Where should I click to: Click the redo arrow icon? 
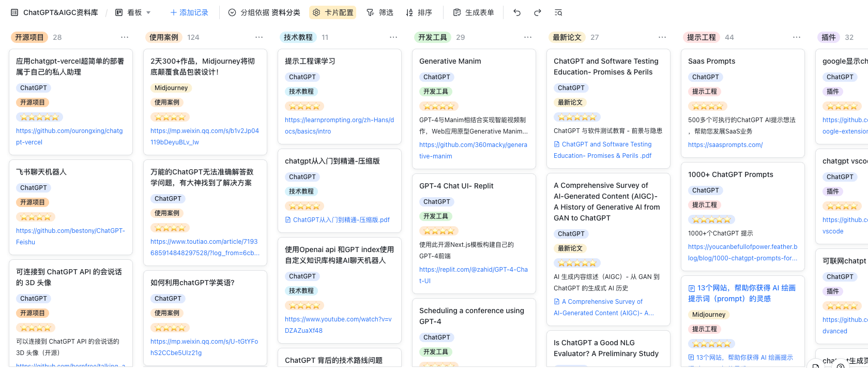coord(538,12)
